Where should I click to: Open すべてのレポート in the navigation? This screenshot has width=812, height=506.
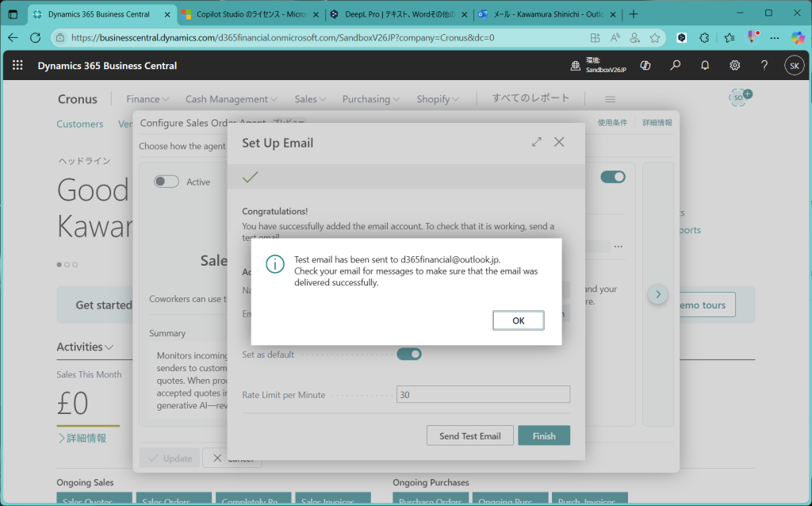pyautogui.click(x=530, y=98)
